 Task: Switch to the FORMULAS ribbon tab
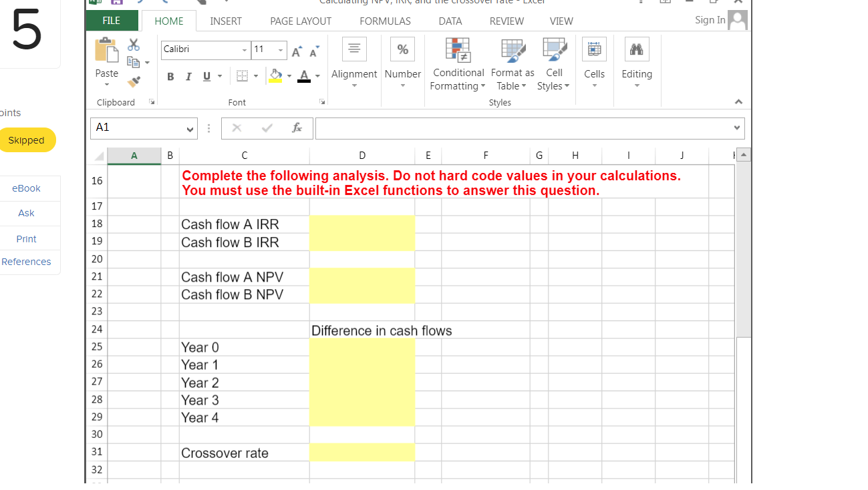pyautogui.click(x=385, y=21)
